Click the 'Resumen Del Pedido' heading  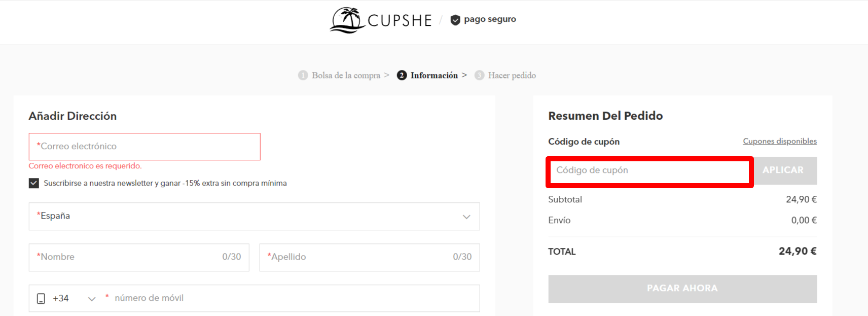605,116
